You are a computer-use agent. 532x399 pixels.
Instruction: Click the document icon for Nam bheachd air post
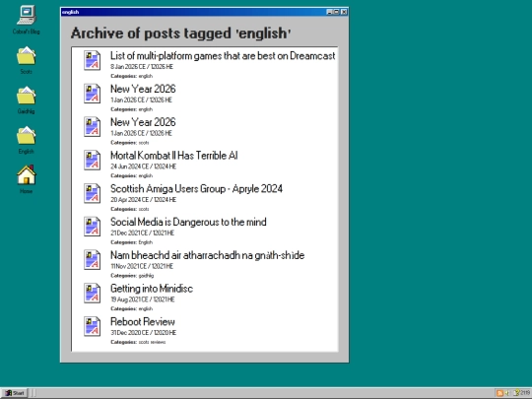click(93, 260)
